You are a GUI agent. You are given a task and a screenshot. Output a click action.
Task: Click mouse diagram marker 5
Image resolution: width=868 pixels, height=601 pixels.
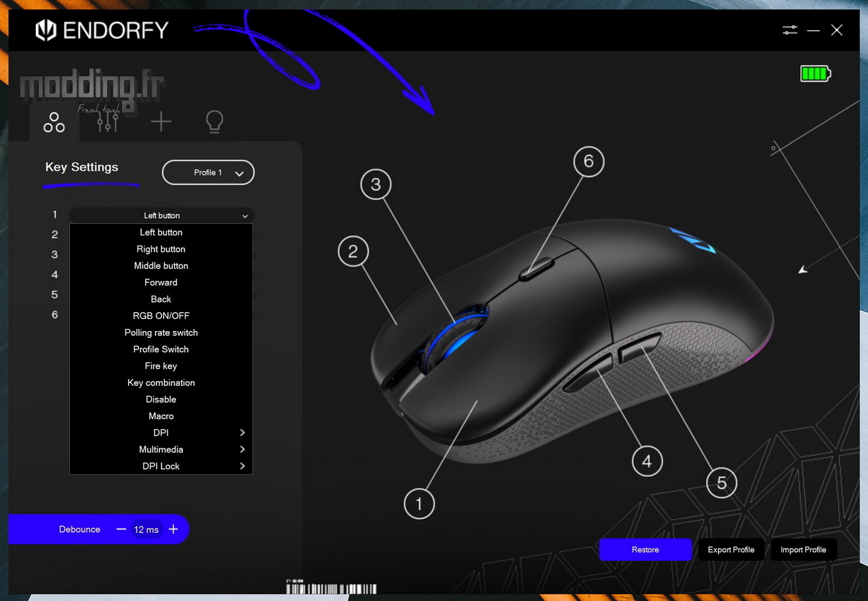[722, 482]
